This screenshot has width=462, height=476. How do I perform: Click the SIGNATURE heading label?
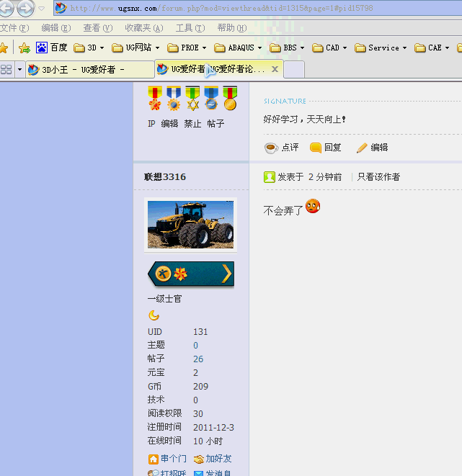285,101
